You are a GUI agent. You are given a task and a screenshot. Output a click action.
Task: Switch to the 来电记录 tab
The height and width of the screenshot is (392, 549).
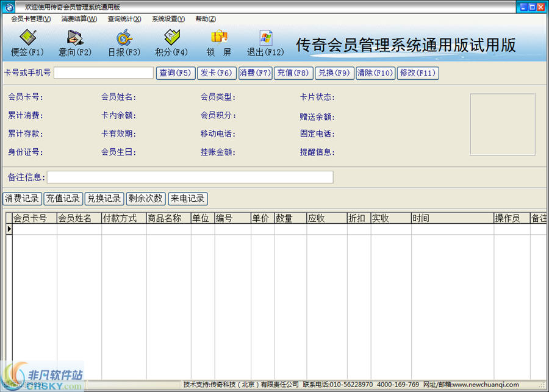pos(188,199)
